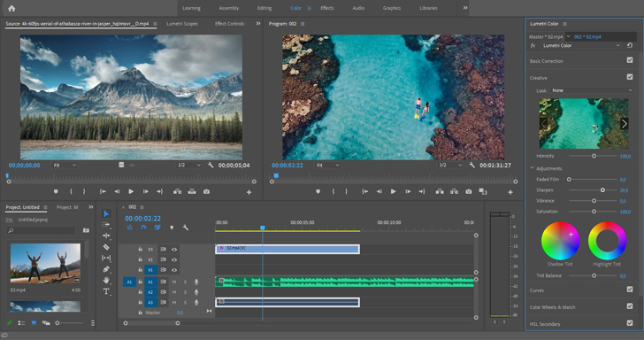Screen dimensions: 644x340
Task: Play the Program monitor sequence
Action: [x=393, y=191]
